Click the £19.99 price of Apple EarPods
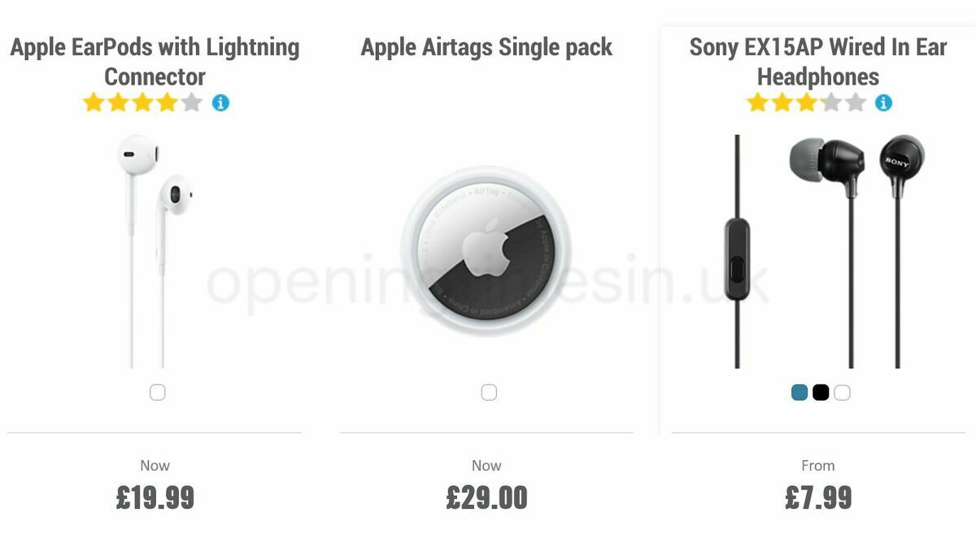Viewport: 976px width, 560px height. [155, 496]
